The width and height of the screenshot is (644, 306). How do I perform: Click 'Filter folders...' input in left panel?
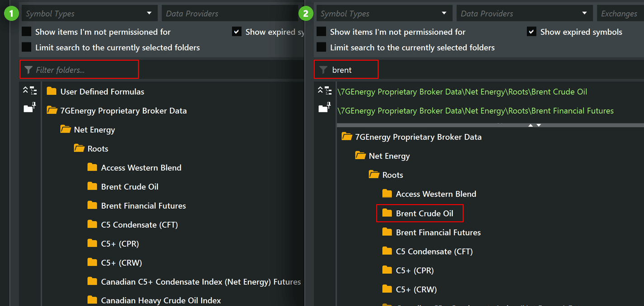tap(79, 69)
